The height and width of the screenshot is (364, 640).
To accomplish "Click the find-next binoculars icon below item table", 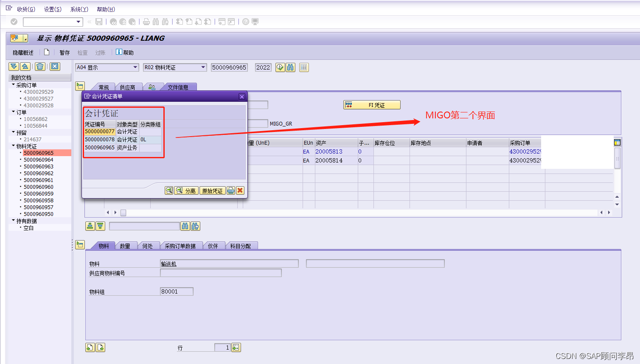I will coord(195,226).
